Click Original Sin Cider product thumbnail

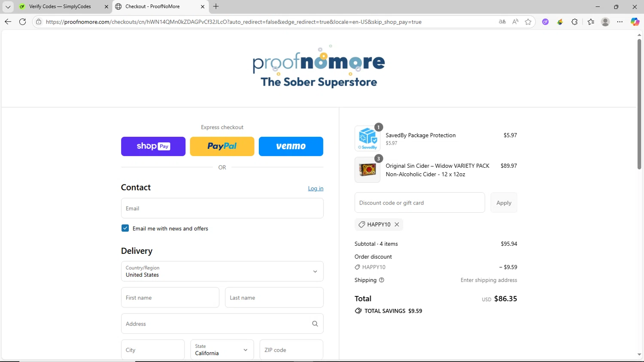click(368, 170)
